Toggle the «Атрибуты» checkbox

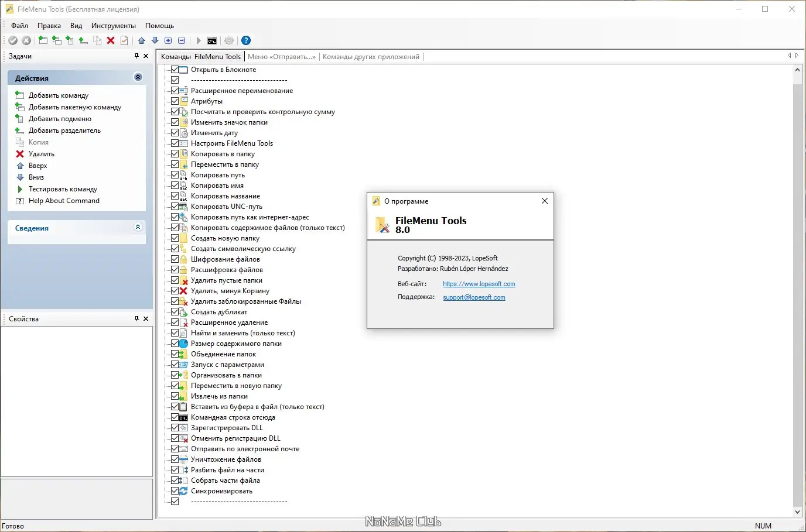coord(175,101)
